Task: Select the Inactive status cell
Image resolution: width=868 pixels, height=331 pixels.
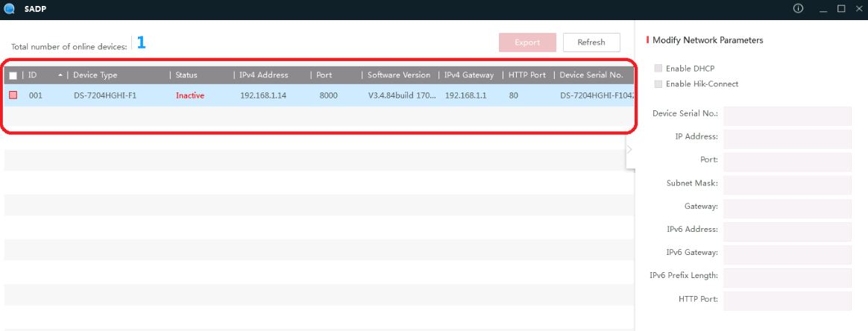Action: 190,95
